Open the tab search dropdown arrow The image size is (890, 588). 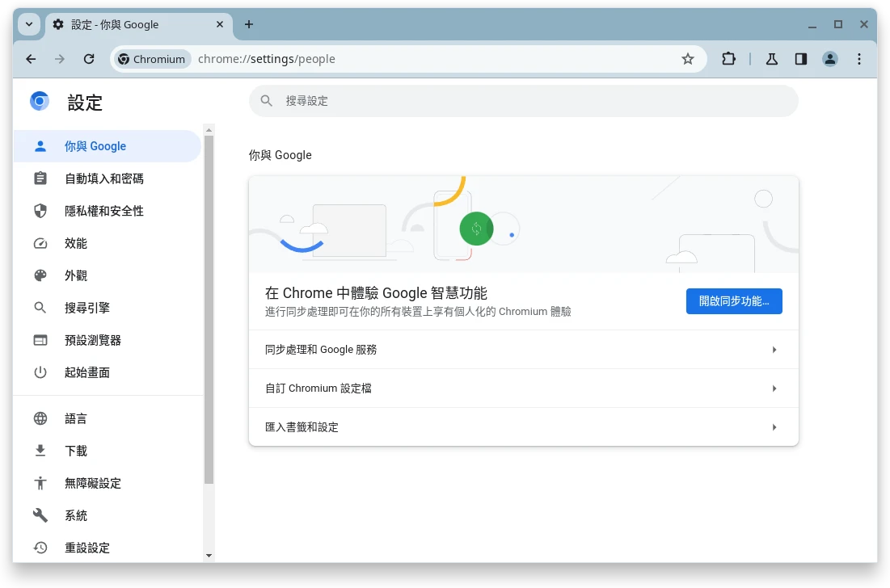click(29, 24)
